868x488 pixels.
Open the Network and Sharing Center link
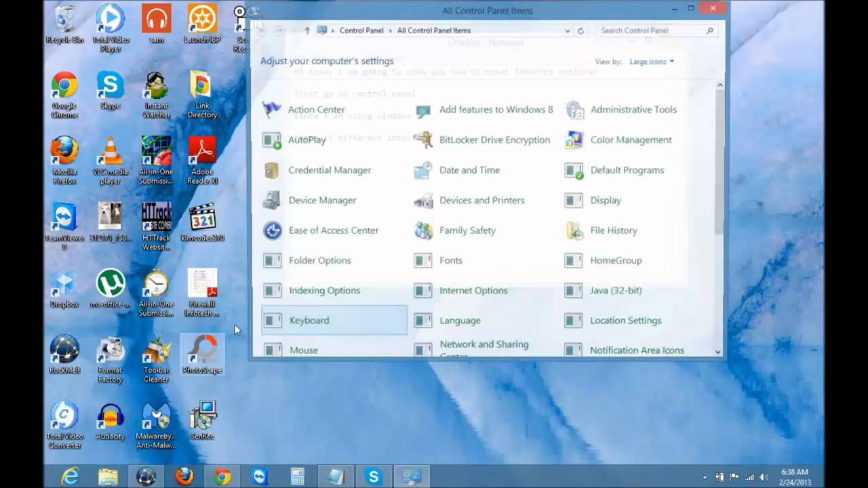pyautogui.click(x=484, y=350)
